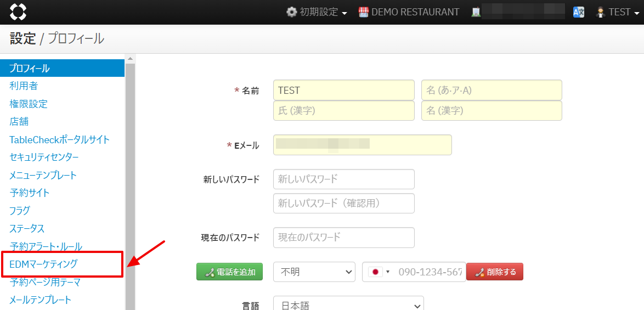644x310 pixels.
Task: Expand the 日本語 language dropdown
Action: point(348,305)
